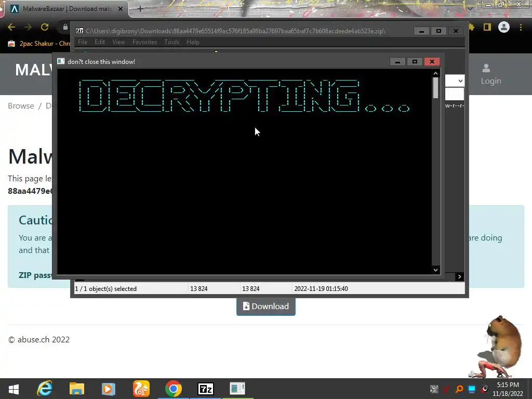The width and height of the screenshot is (532, 399).
Task: Open UC Browser from taskbar
Action: (x=141, y=389)
